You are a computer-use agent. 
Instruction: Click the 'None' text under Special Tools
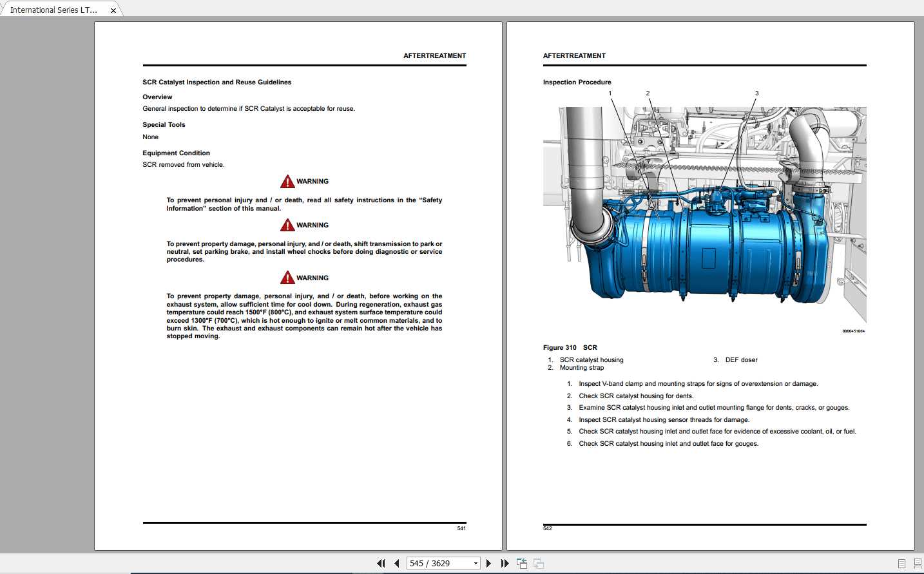point(150,137)
